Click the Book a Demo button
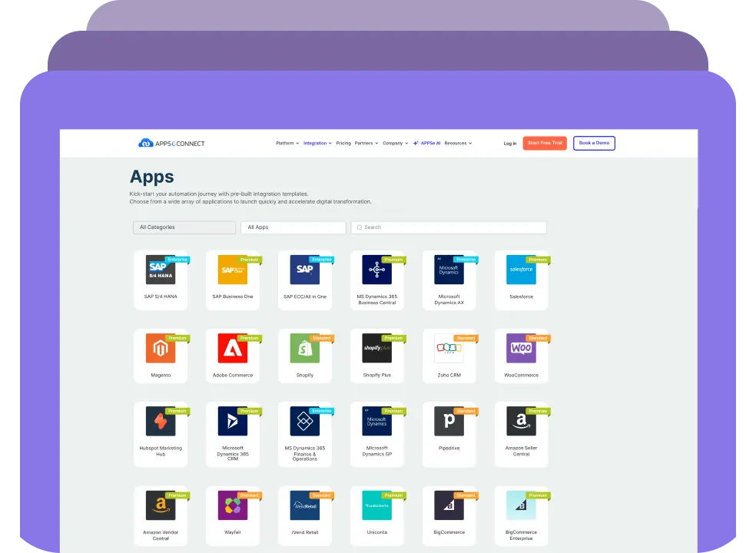Image resolution: width=756 pixels, height=553 pixels. pos(594,143)
